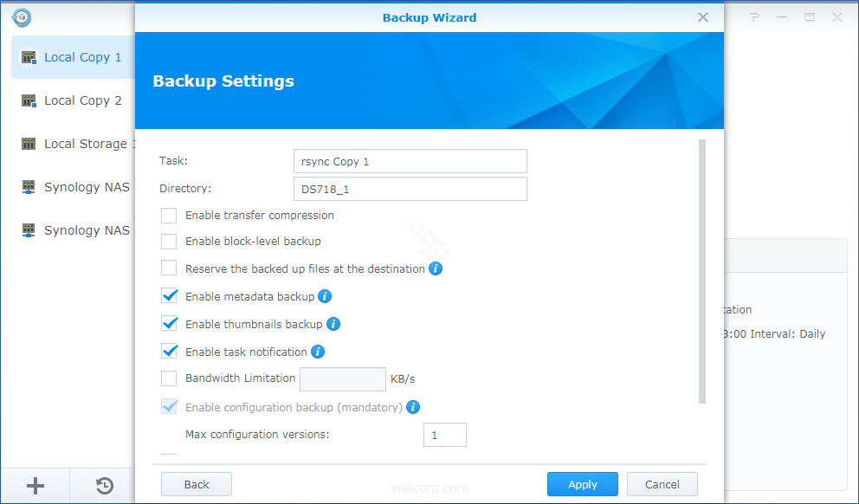The height and width of the screenshot is (504, 859).
Task: Click the Max configuration versions field
Action: (444, 435)
